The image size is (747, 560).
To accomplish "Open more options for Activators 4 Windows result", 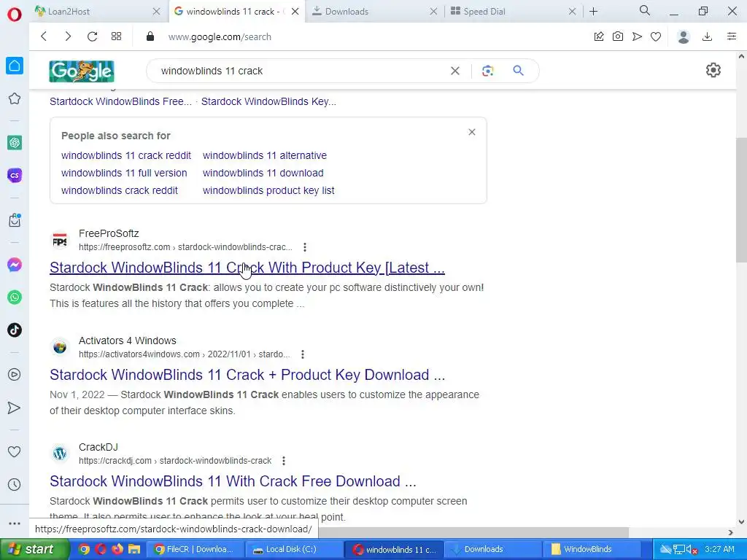I will coord(303,354).
